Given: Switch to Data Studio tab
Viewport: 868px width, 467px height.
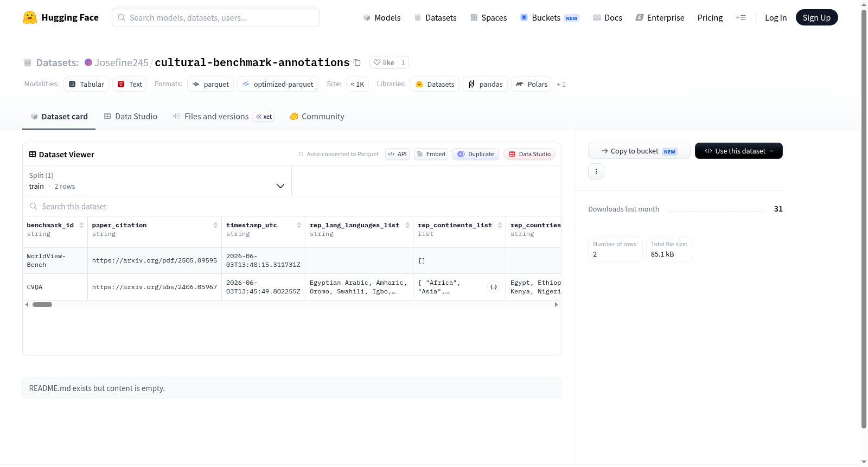Looking at the screenshot, I should point(131,116).
